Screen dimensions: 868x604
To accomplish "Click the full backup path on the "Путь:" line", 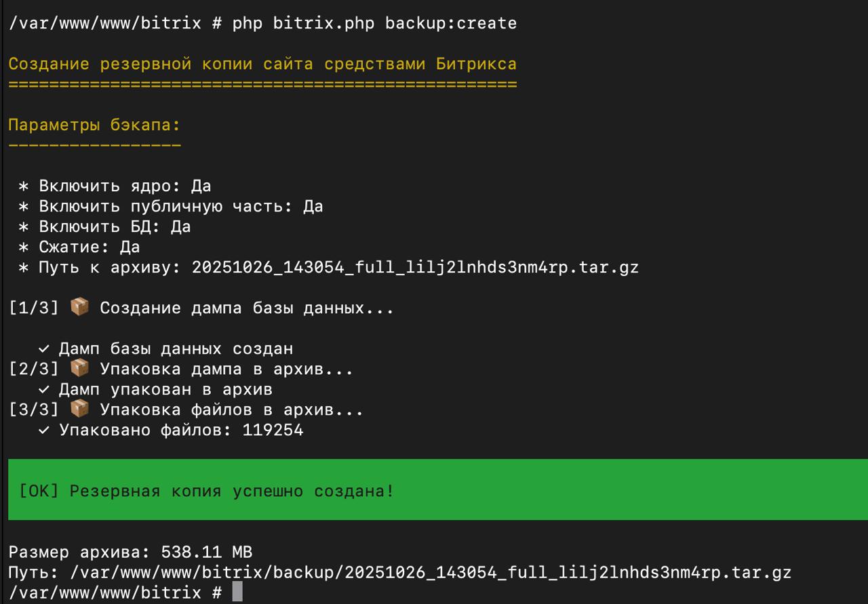I will click(x=431, y=572).
